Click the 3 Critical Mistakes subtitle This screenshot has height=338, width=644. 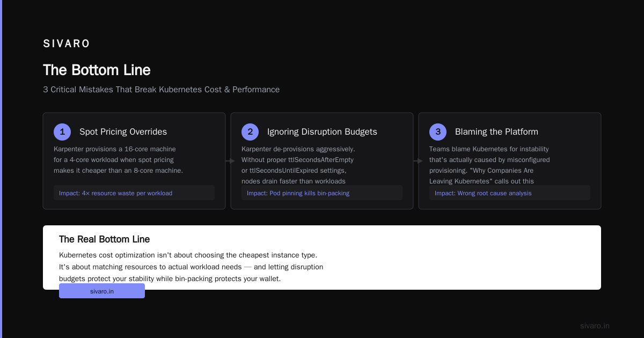tap(161, 90)
